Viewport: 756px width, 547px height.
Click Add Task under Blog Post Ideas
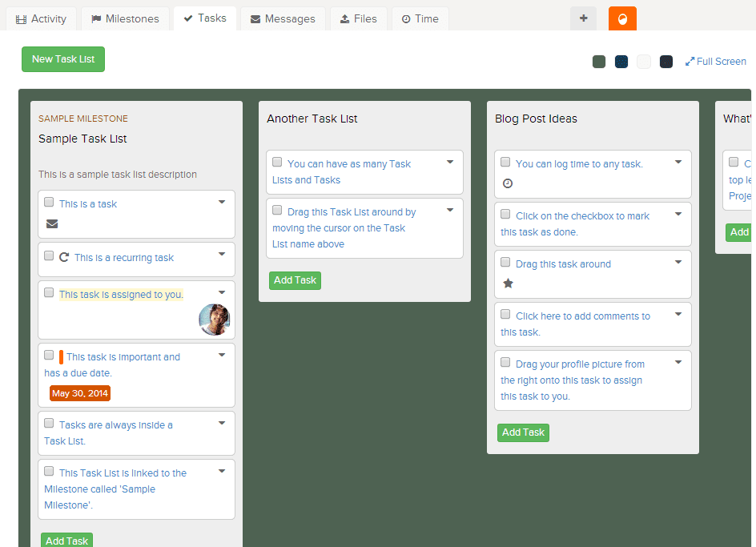(523, 432)
